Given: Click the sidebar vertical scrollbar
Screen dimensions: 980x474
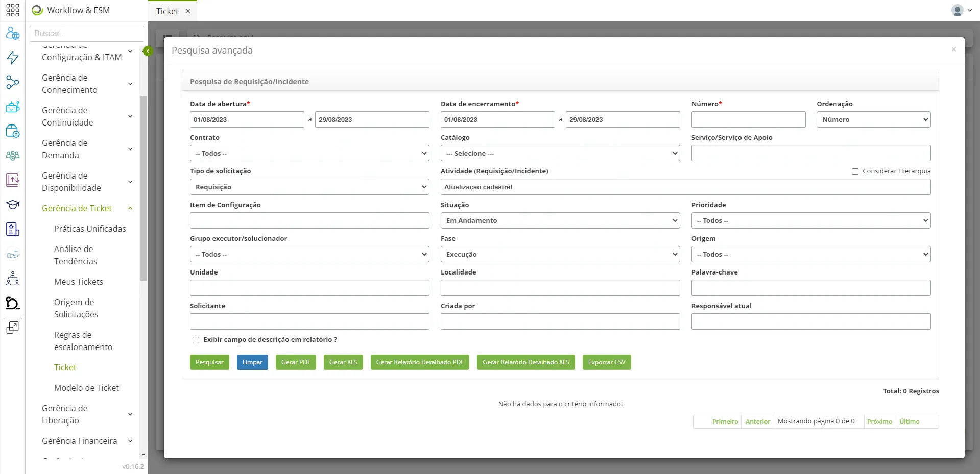Looking at the screenshot, I should tap(144, 188).
